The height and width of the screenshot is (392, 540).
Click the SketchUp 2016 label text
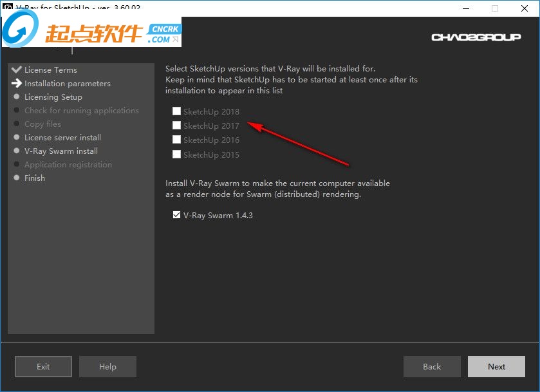tap(212, 140)
